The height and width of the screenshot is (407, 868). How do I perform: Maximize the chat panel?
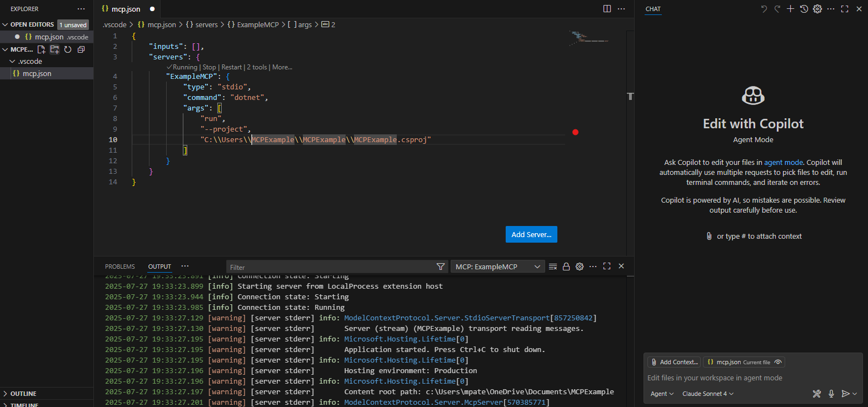tap(845, 9)
